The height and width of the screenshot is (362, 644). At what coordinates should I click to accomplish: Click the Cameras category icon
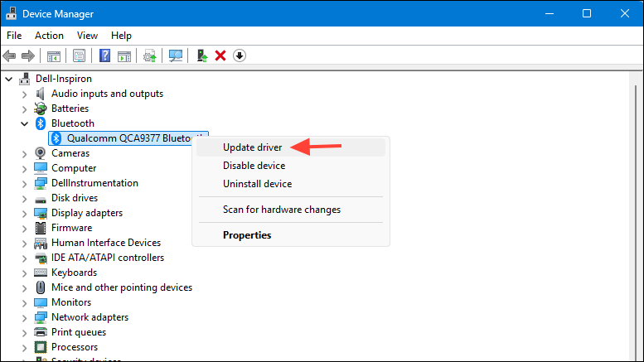tap(41, 153)
